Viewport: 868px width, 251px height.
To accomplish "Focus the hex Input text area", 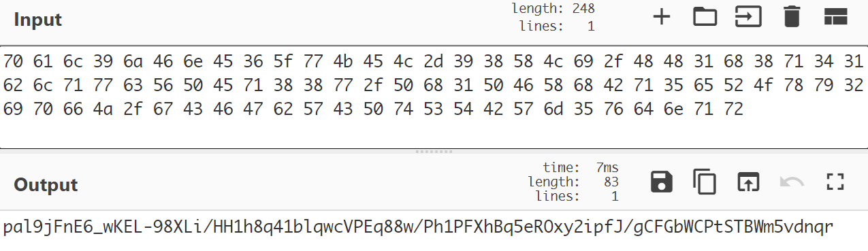I will 434,97.
